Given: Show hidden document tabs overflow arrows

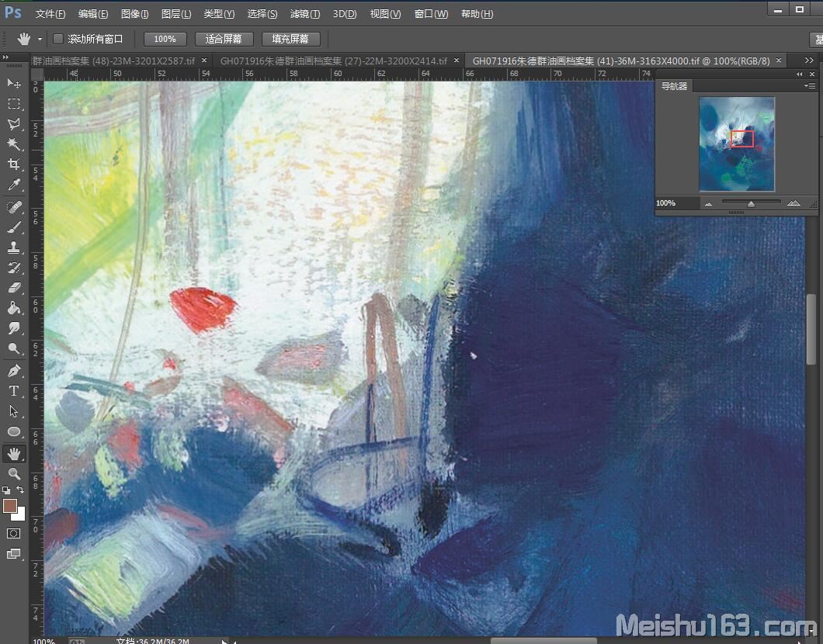Looking at the screenshot, I should 809,61.
